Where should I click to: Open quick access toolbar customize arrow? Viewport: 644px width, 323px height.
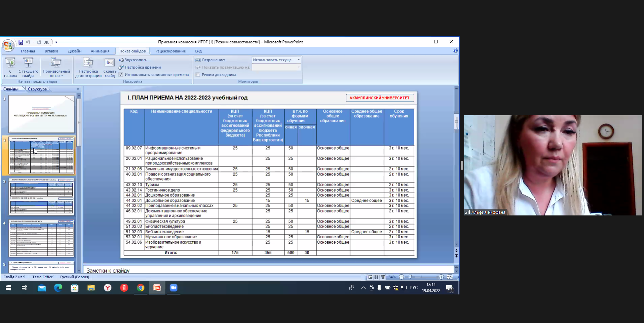tap(56, 42)
